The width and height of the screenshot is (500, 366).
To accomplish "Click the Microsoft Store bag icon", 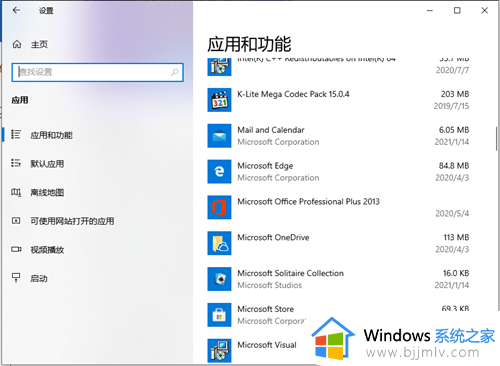I will (219, 315).
